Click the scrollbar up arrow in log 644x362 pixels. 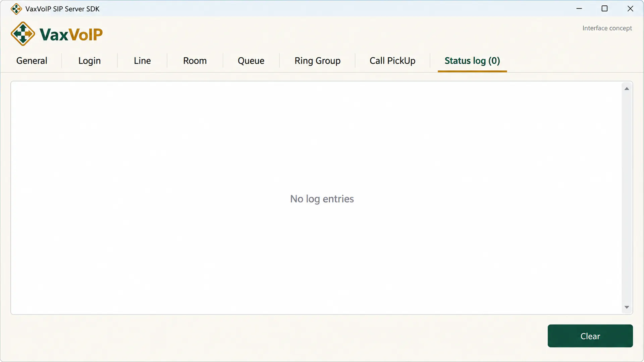click(x=627, y=89)
